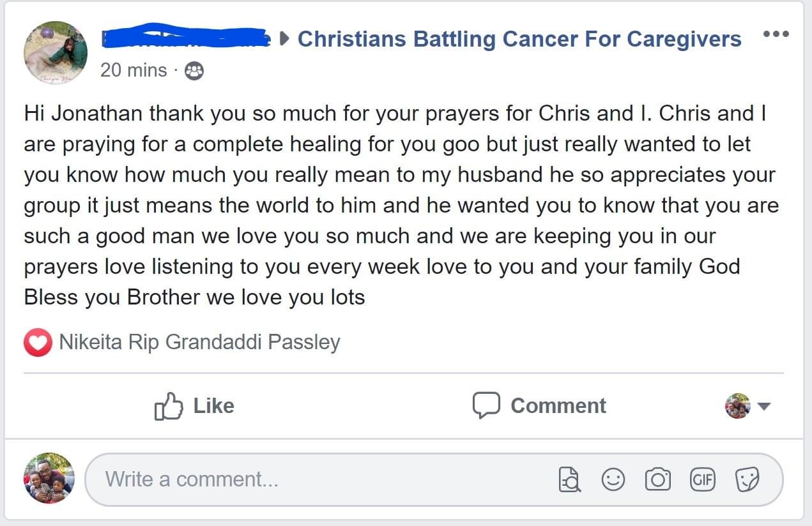Open Christians Battling Cancer For Caregivers group
The width and height of the screenshot is (812, 526).
(x=519, y=39)
